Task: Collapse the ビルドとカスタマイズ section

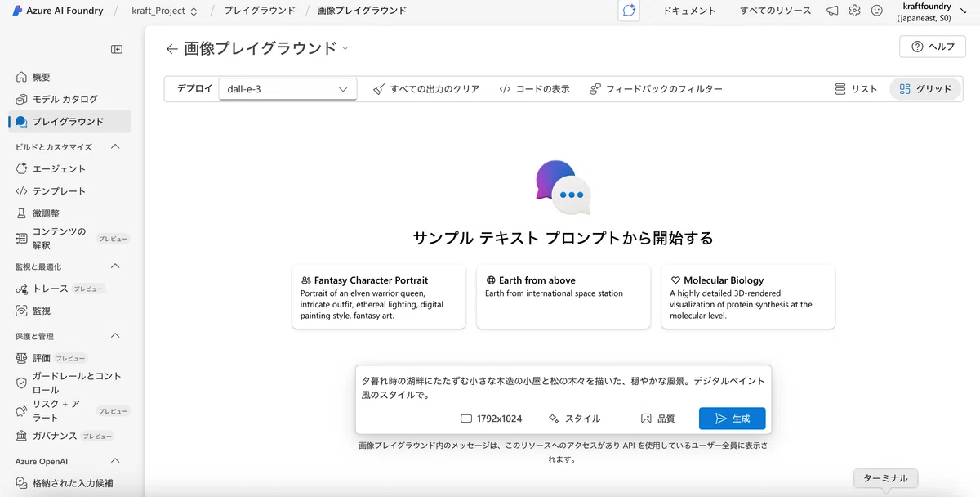Action: click(115, 146)
